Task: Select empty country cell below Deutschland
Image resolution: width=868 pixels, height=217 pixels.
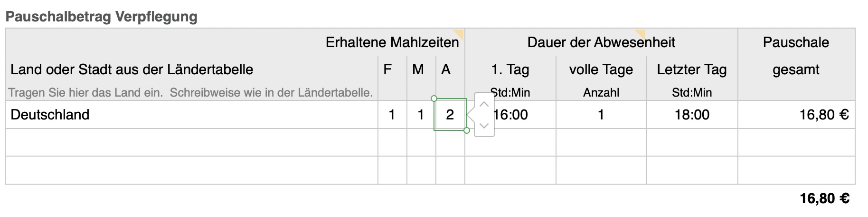Action: (x=190, y=142)
